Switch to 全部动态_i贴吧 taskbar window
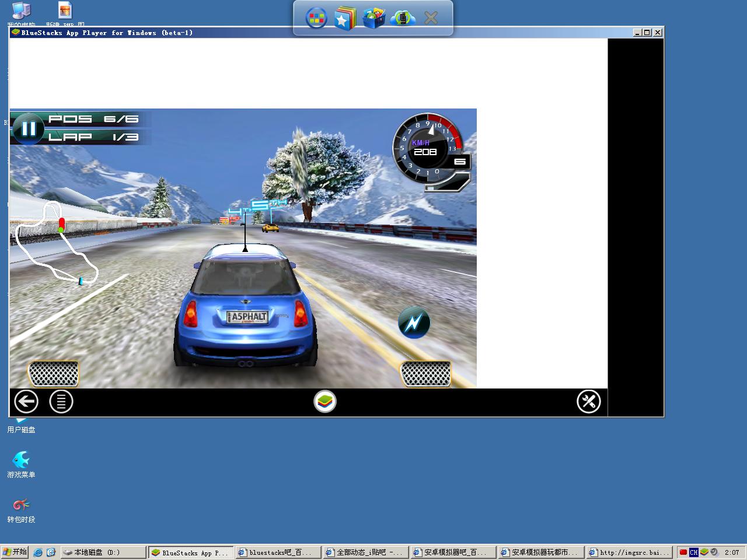The height and width of the screenshot is (560, 747). [366, 552]
